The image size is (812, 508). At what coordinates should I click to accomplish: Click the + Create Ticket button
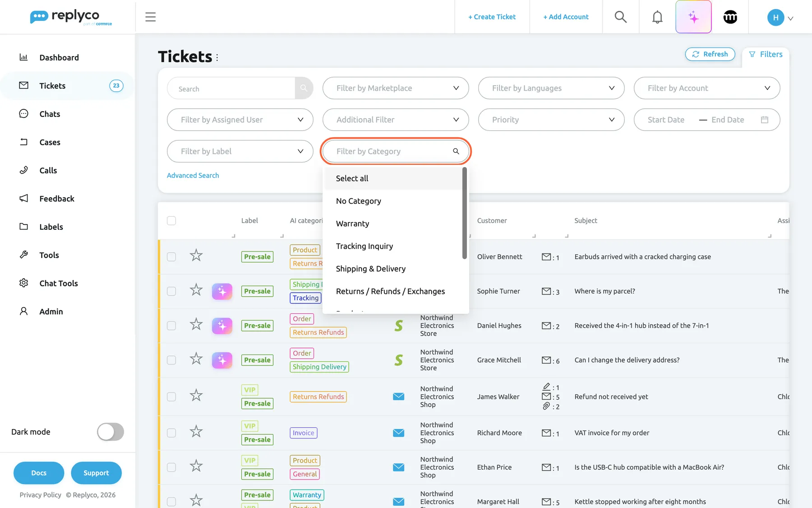[492, 17]
